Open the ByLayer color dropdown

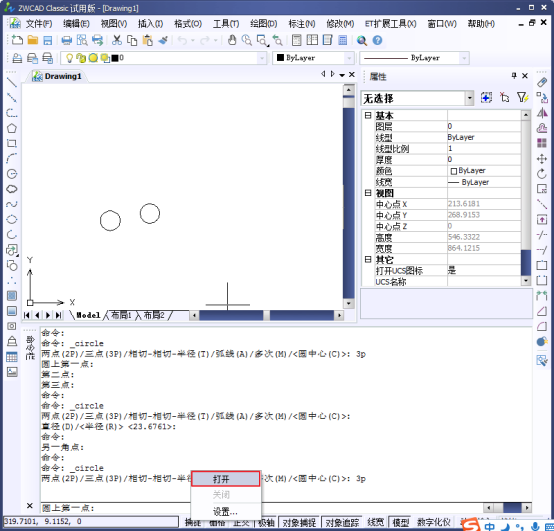pyautogui.click(x=313, y=58)
